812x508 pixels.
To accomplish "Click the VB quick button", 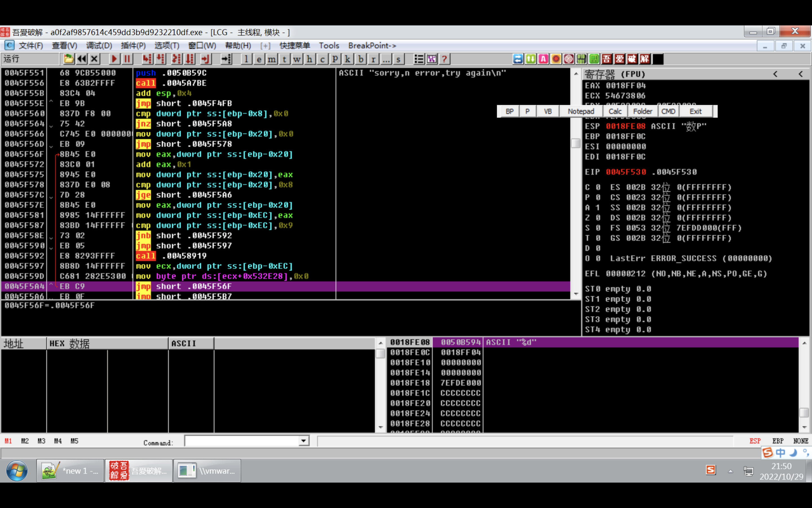I will click(548, 111).
